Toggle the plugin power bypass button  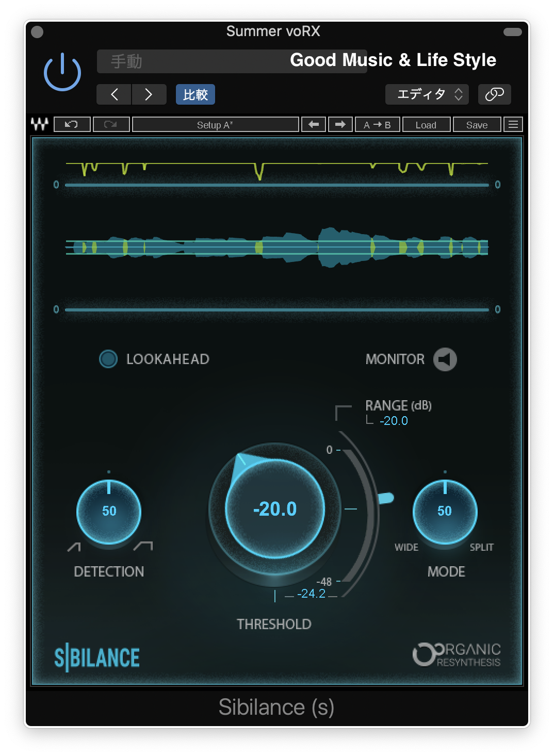pyautogui.click(x=62, y=72)
